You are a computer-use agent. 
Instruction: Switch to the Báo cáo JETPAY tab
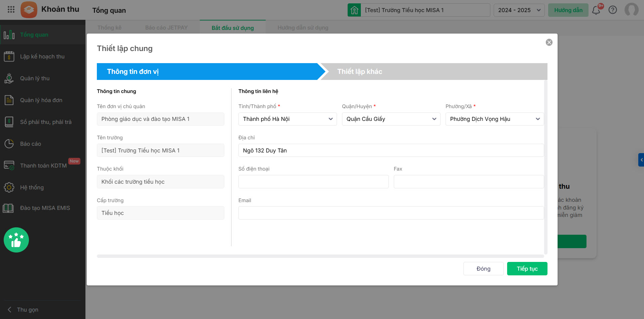166,28
